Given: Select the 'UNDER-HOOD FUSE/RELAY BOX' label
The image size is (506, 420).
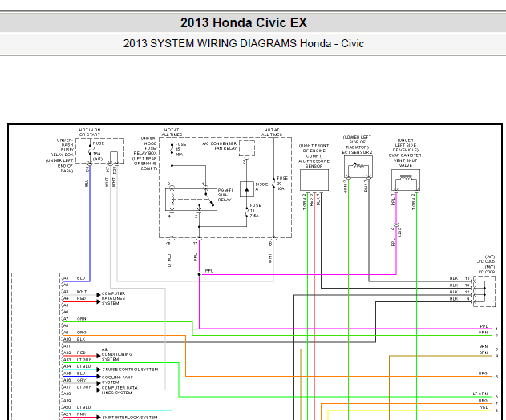Looking at the screenshot, I should pyautogui.click(x=144, y=153).
